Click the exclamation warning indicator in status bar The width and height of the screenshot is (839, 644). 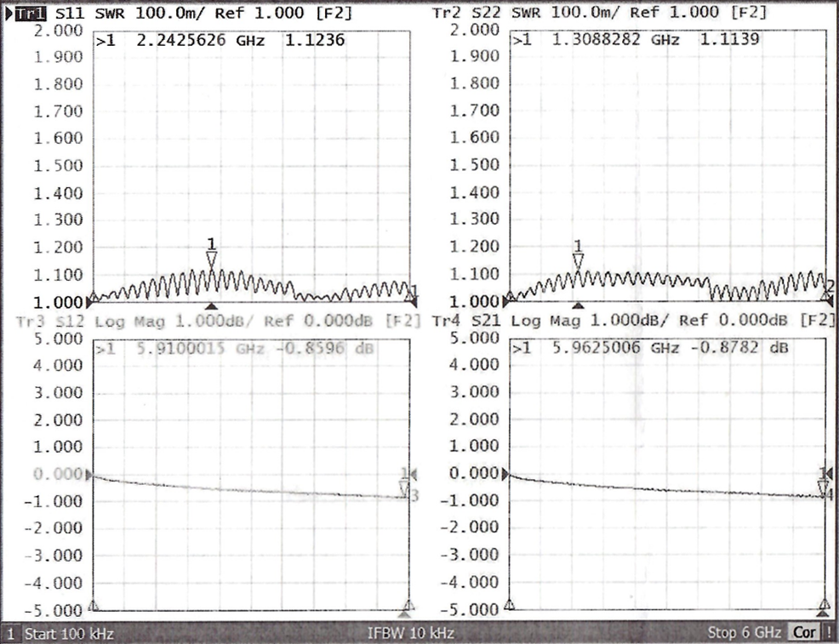click(x=829, y=634)
